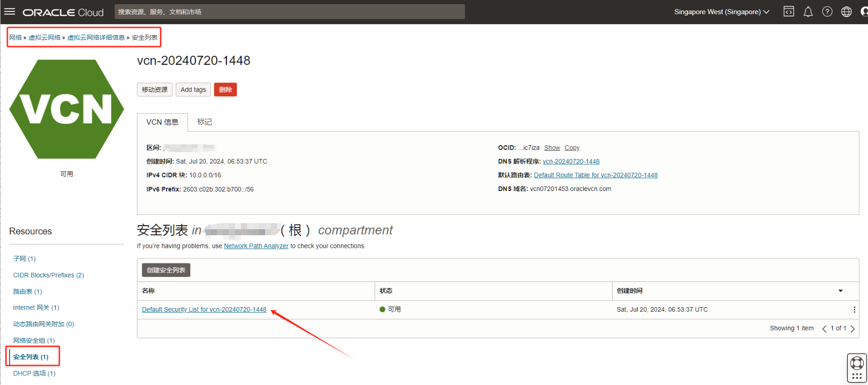Open the user profile icon

(x=864, y=12)
